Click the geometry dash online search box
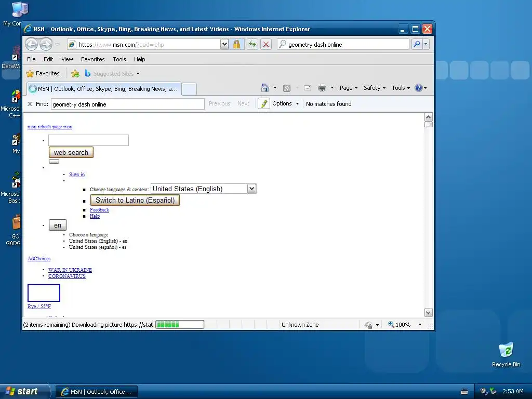Viewport: 532px width, 399px height. (343, 45)
